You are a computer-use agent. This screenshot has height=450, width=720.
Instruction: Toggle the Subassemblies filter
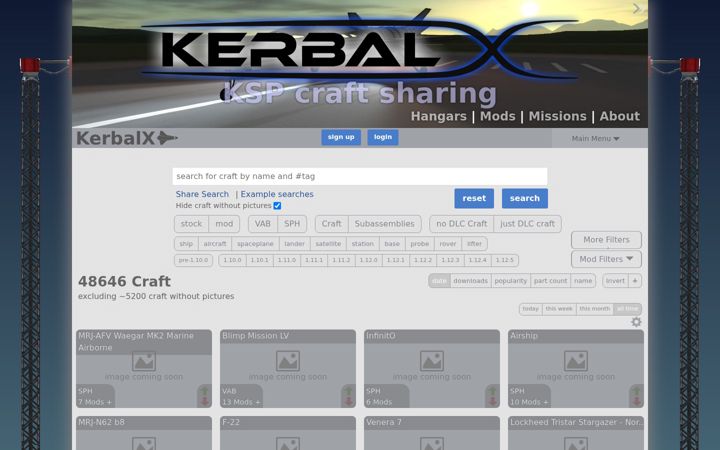pos(385,224)
